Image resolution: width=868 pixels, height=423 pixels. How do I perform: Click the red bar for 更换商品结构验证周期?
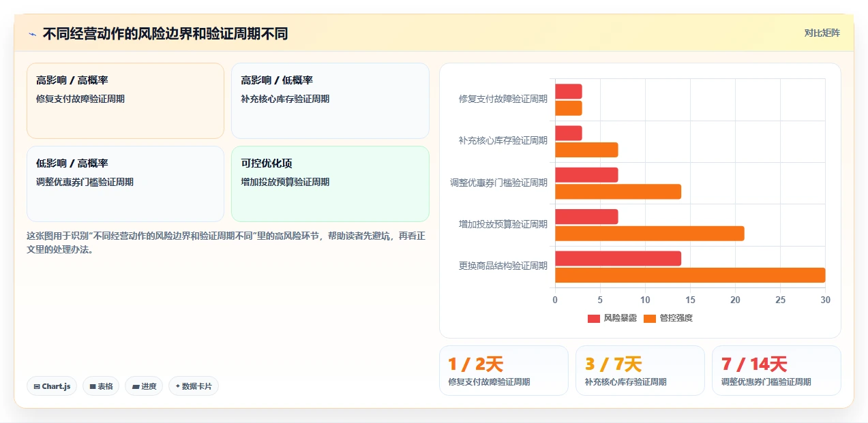(618, 258)
